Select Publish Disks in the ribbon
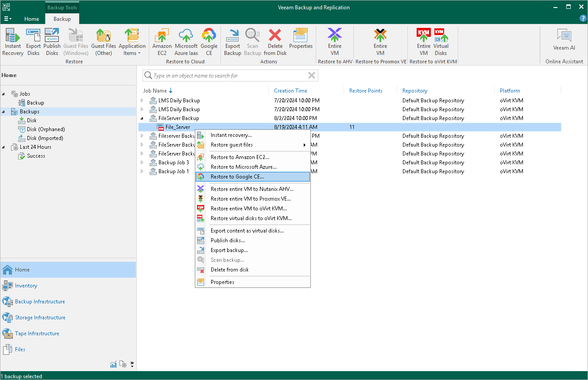The width and height of the screenshot is (588, 380). coord(52,42)
